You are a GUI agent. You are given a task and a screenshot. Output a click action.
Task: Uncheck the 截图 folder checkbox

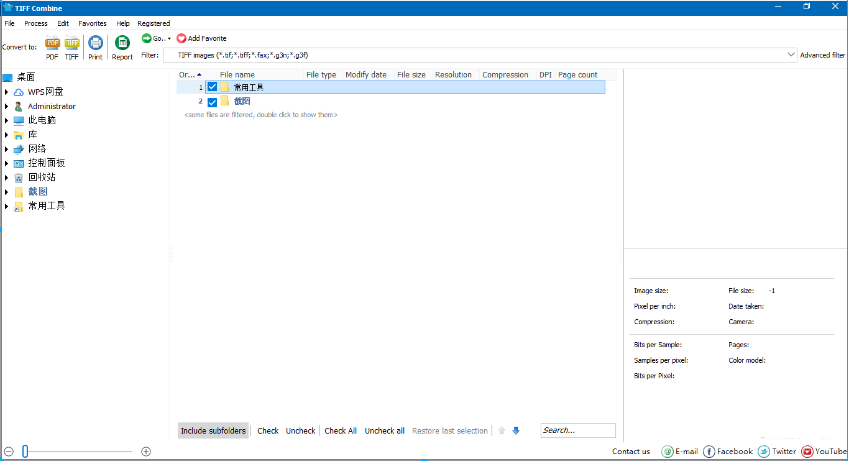212,101
